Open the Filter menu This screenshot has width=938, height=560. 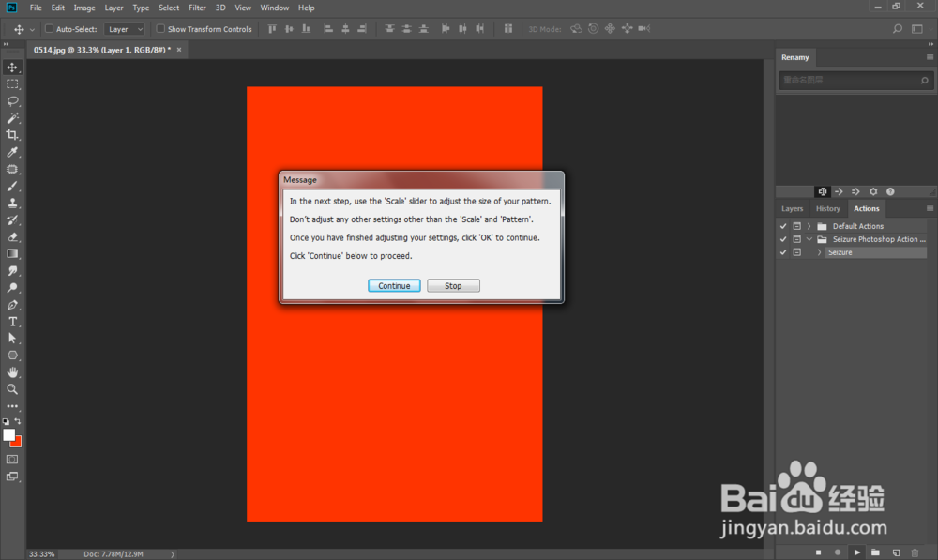197,8
